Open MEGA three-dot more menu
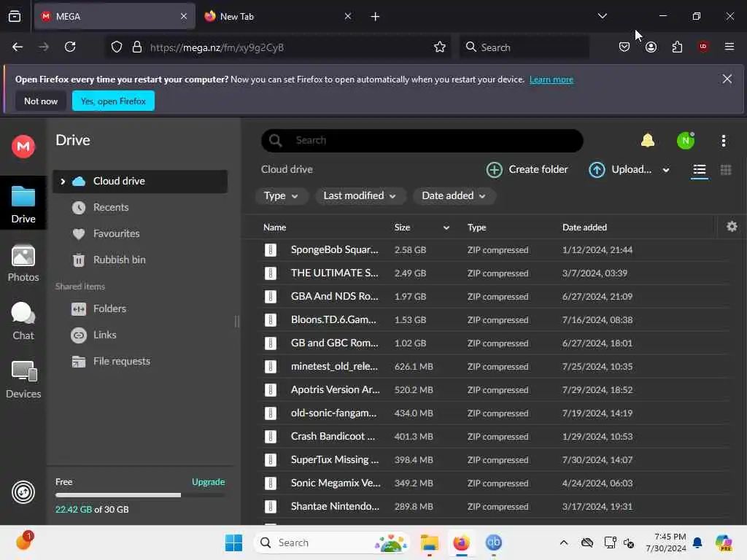 (723, 141)
